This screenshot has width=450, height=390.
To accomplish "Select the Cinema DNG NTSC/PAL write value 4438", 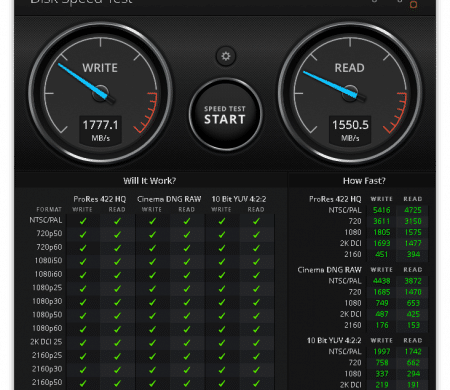I will point(382,281).
